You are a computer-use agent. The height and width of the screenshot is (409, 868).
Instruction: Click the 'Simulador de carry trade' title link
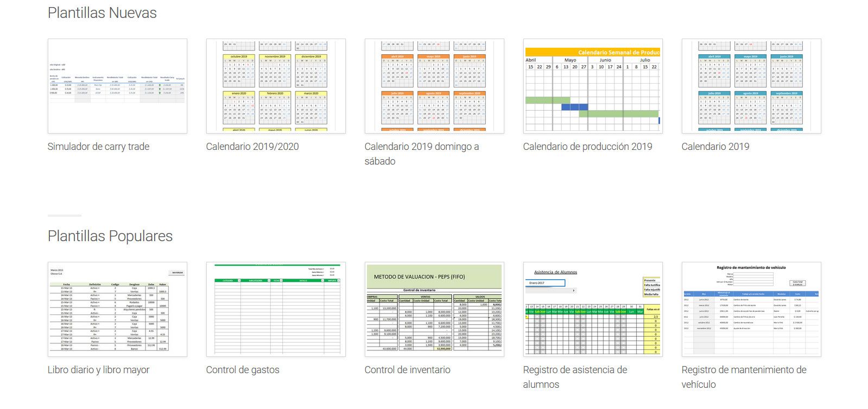(98, 147)
